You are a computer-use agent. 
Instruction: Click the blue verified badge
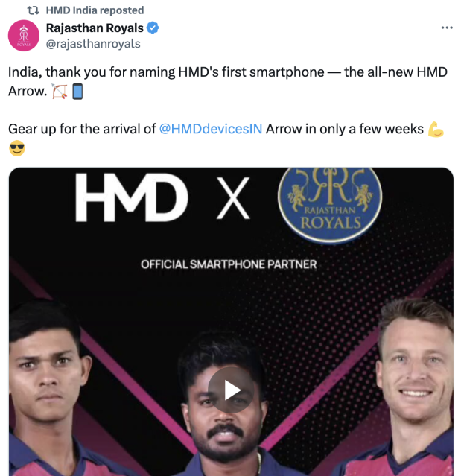(x=153, y=28)
